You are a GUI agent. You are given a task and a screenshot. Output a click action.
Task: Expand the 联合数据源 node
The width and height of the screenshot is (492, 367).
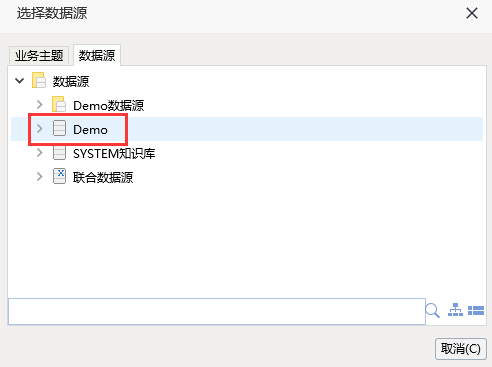(x=40, y=176)
